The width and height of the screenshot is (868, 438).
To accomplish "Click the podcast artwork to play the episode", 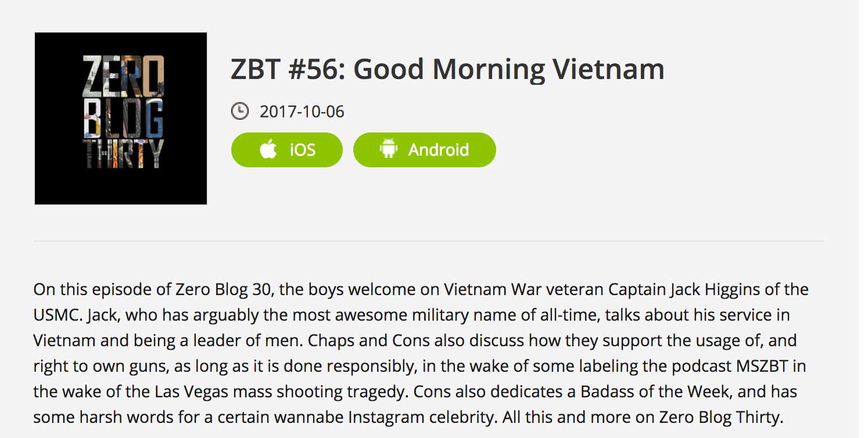I will pyautogui.click(x=120, y=117).
